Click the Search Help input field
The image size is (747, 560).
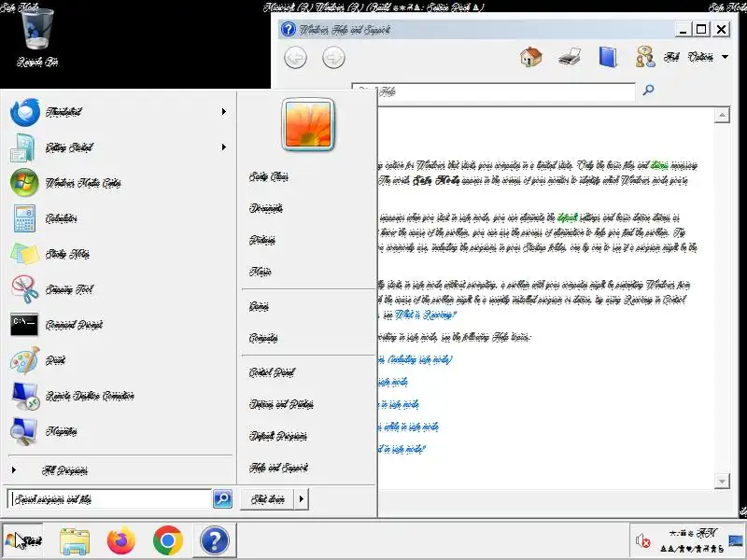tap(494, 91)
